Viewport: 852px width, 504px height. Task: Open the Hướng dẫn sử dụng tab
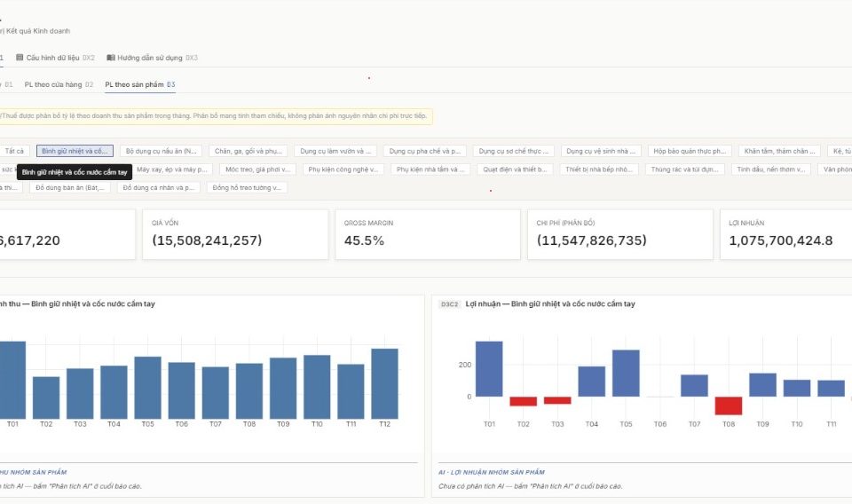[152, 58]
